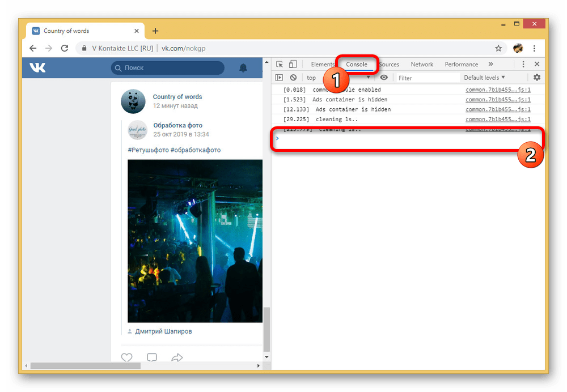Expand the Default levels dropdown
Screen dimensions: 567x392
(x=484, y=78)
